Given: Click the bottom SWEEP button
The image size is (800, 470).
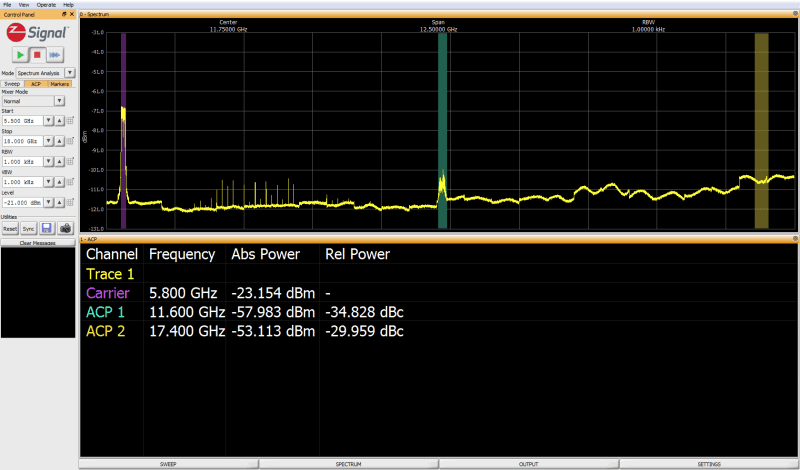Looking at the screenshot, I should [168, 464].
